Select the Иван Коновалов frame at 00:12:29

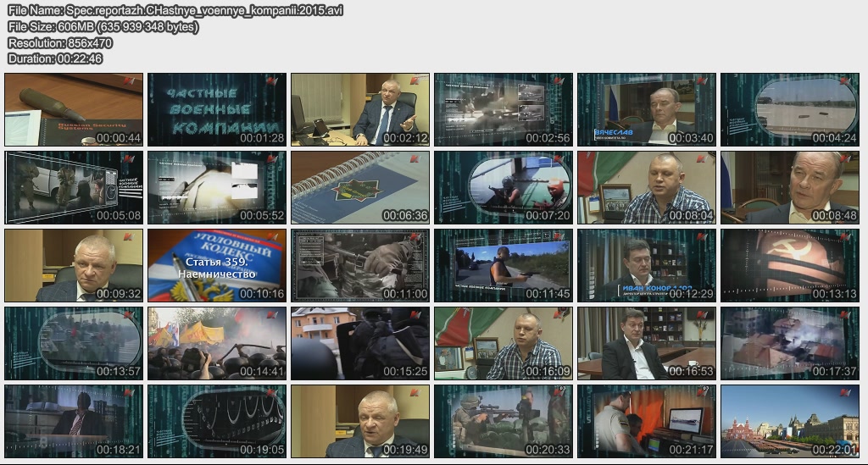(647, 265)
